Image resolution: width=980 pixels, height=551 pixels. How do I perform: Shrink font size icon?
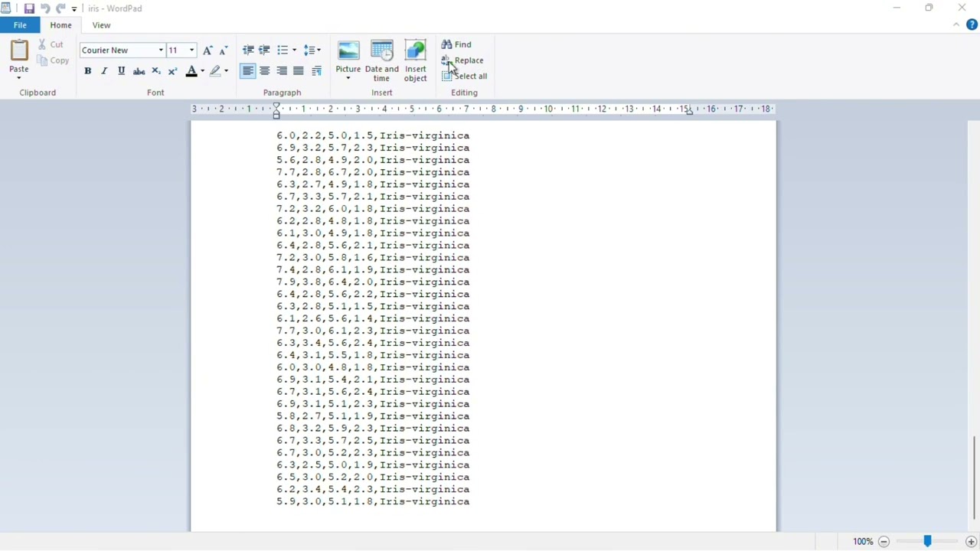coord(224,51)
